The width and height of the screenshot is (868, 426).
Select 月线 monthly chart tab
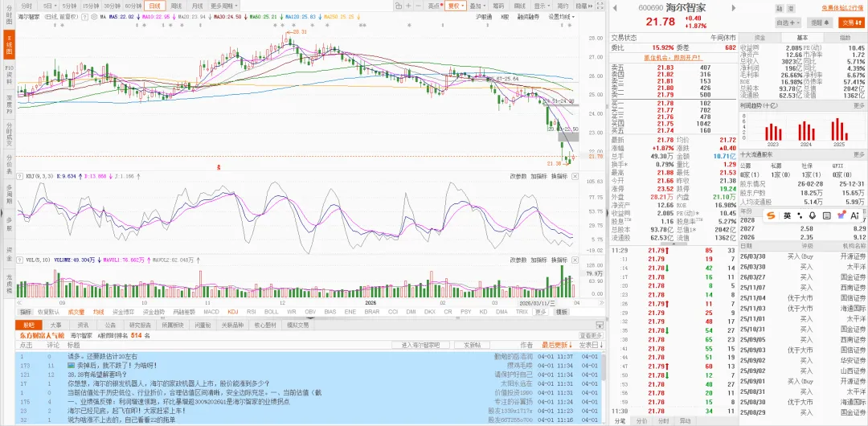coord(197,6)
